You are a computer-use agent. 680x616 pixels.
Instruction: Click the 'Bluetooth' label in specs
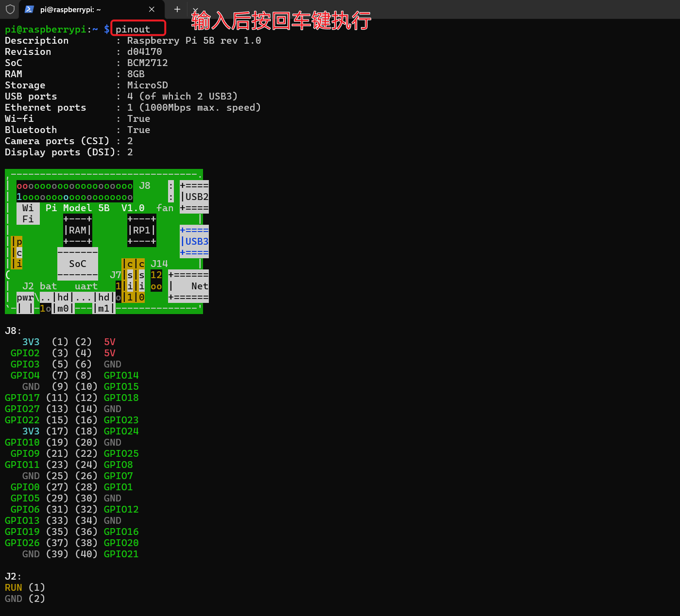31,130
